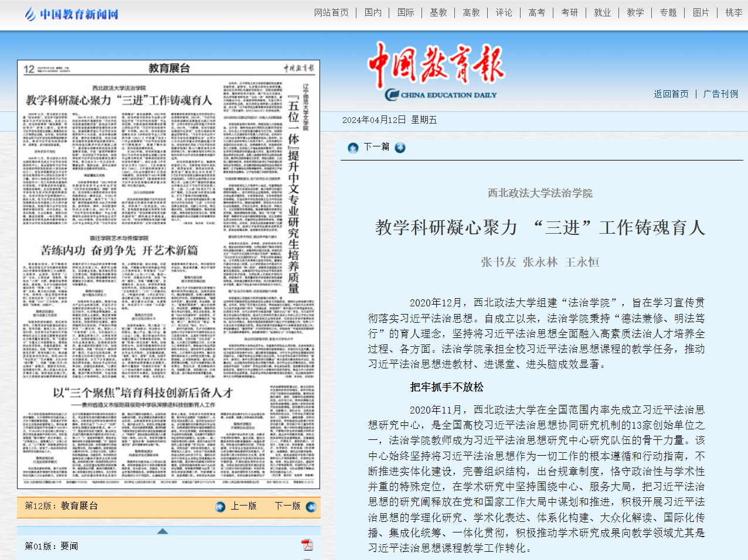Select the 以"三个聚焦"培育科技创新后备人才 article region

coord(143,392)
